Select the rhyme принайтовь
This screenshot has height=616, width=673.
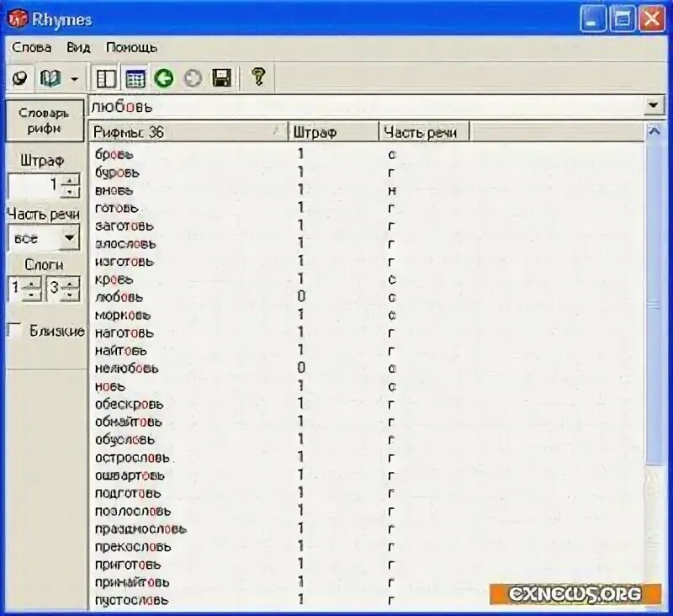click(132, 583)
